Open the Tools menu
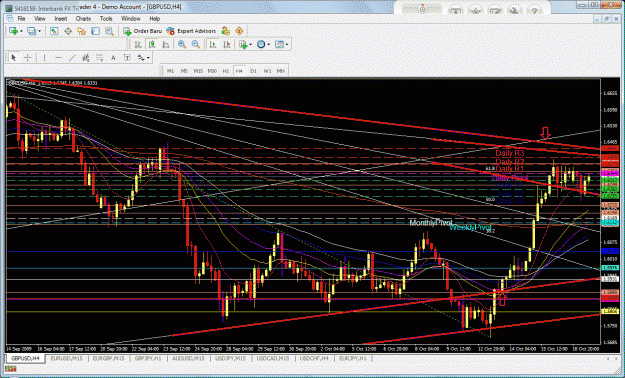The image size is (625, 378). click(106, 19)
